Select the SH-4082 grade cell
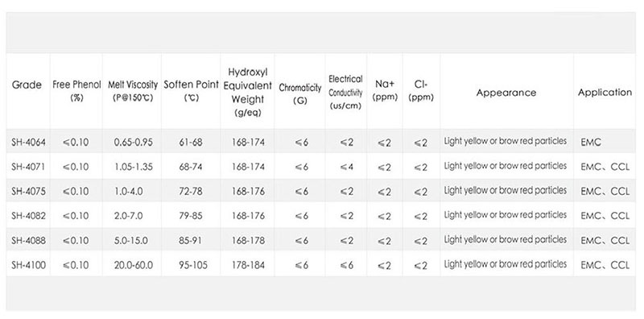This screenshot has width=644, height=319. click(x=28, y=216)
